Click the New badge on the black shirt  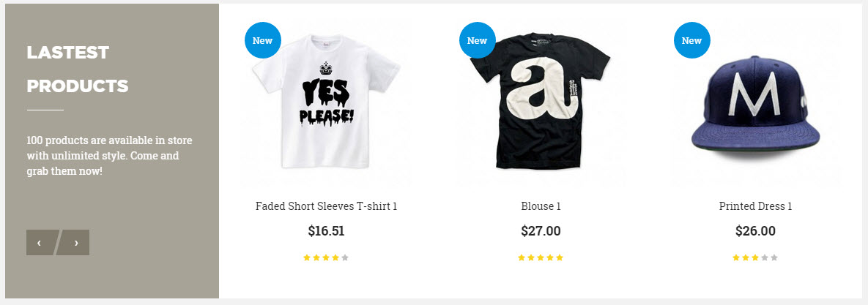click(477, 40)
